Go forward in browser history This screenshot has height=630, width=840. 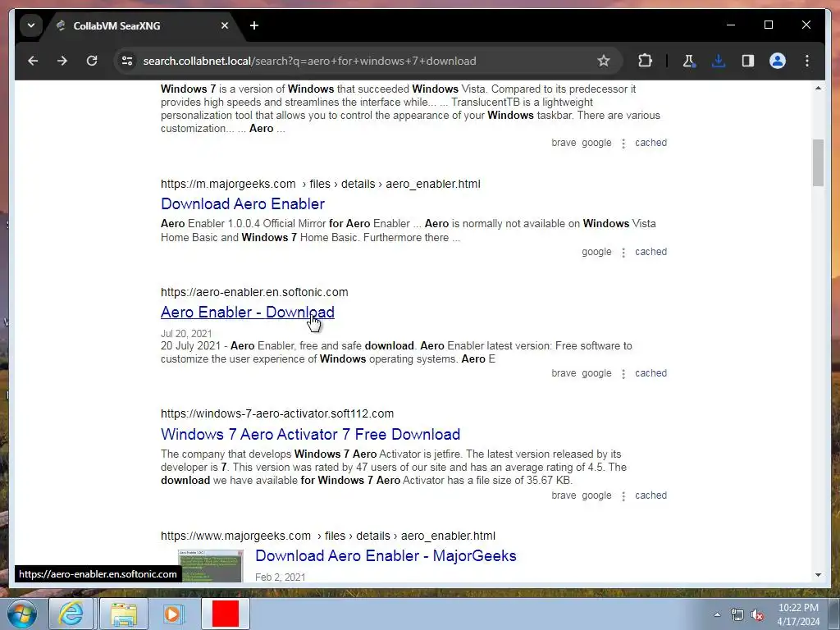pyautogui.click(x=62, y=61)
